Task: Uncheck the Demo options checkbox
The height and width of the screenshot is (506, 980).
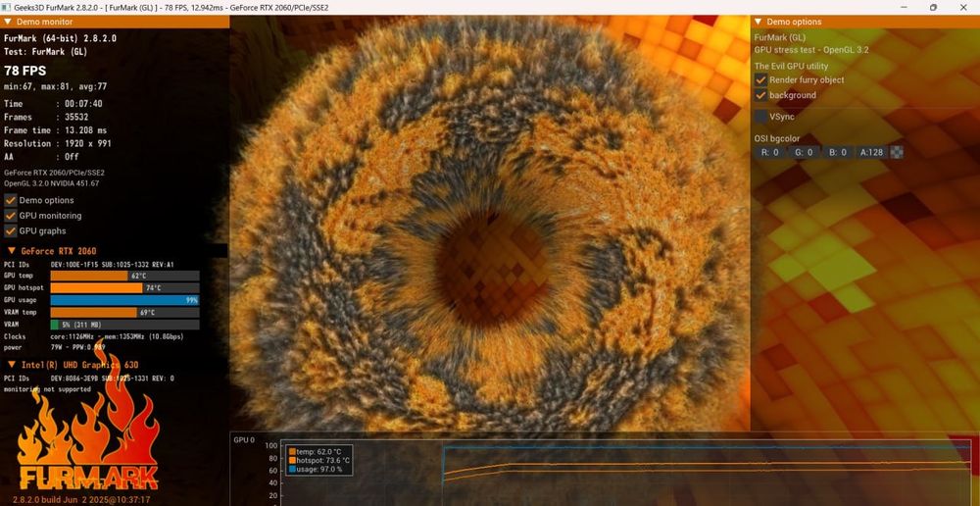Action: click(11, 200)
